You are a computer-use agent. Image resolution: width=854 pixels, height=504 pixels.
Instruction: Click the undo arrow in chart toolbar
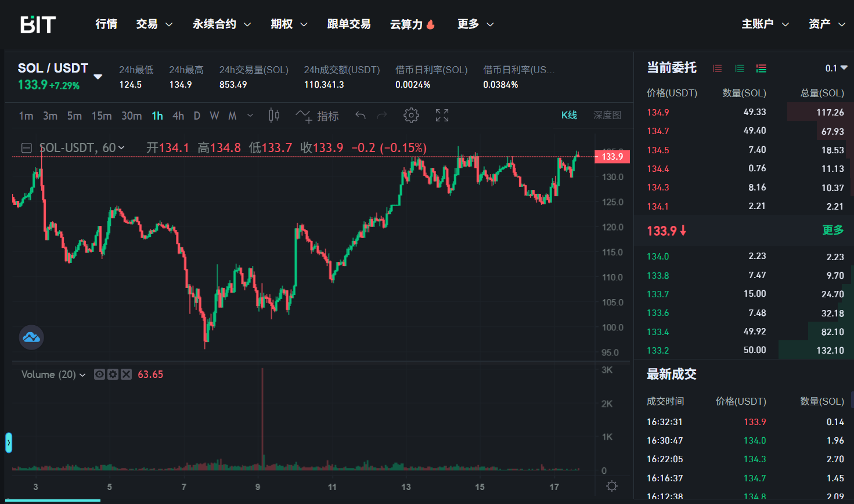tap(361, 116)
